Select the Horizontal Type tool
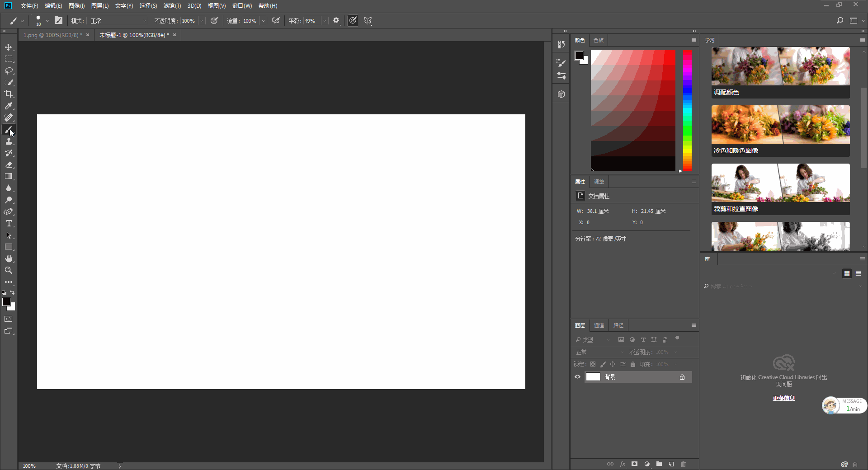This screenshot has height=470, width=868. coord(9,224)
